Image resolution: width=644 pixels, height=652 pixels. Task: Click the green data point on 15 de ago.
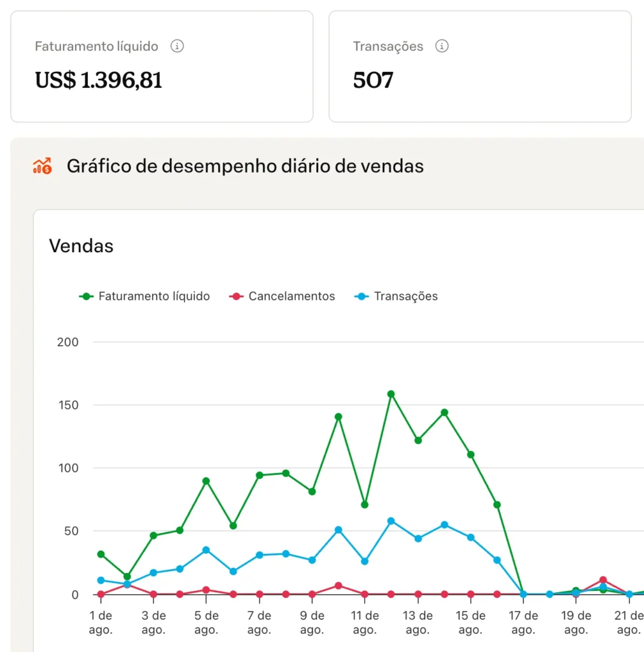pos(471,455)
